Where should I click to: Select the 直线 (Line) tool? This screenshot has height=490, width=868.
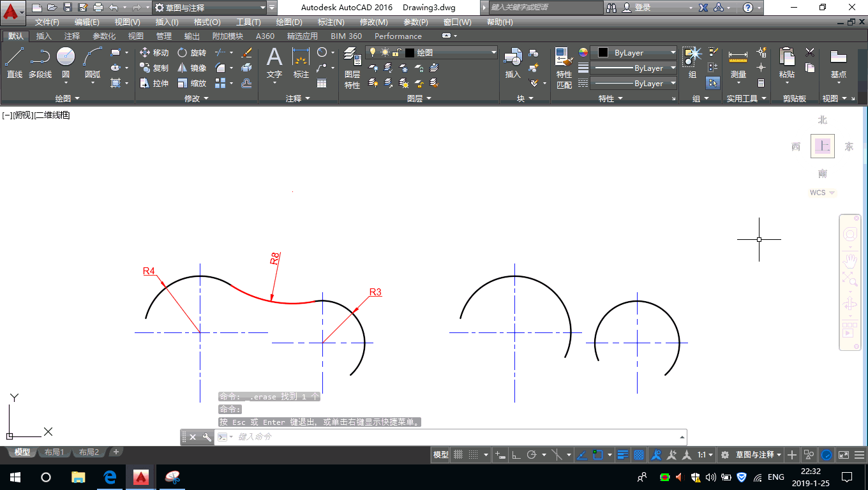(14, 63)
